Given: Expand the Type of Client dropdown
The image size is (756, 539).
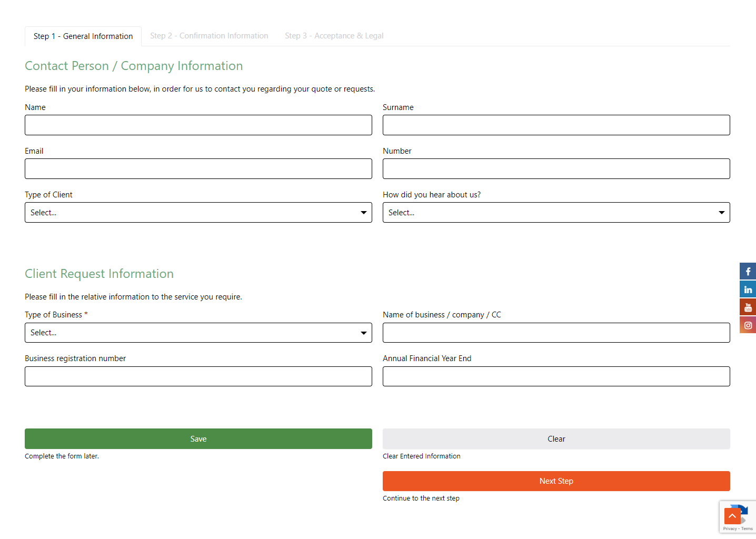Looking at the screenshot, I should click(198, 213).
